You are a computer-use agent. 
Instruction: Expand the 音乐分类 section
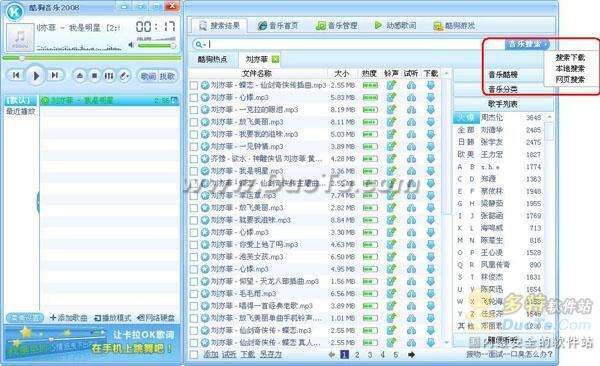tap(503, 89)
